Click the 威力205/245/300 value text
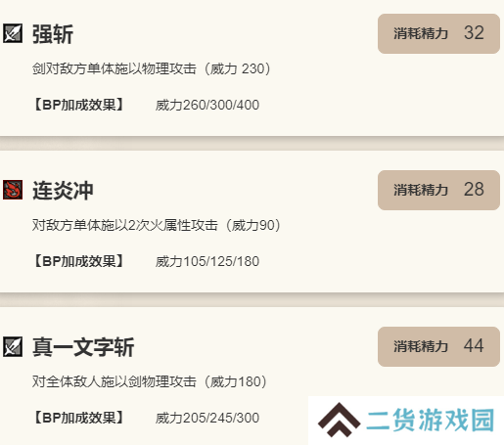Image resolution: width=504 pixels, height=445 pixels. [x=207, y=418]
